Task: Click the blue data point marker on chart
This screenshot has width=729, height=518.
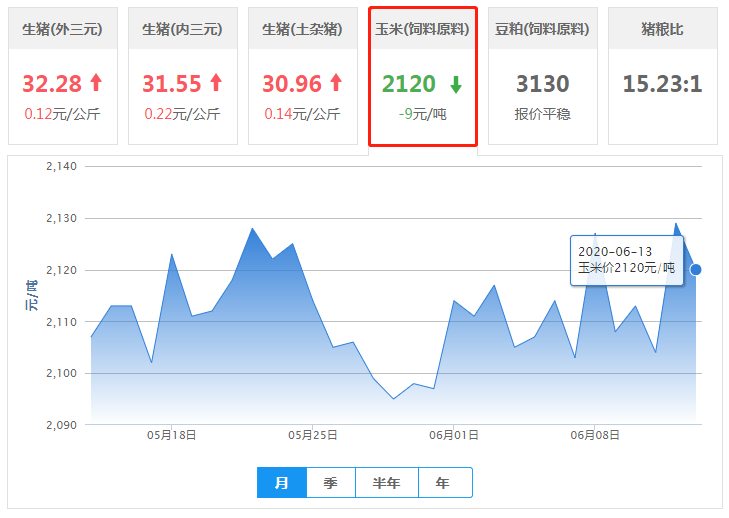Action: tap(696, 269)
